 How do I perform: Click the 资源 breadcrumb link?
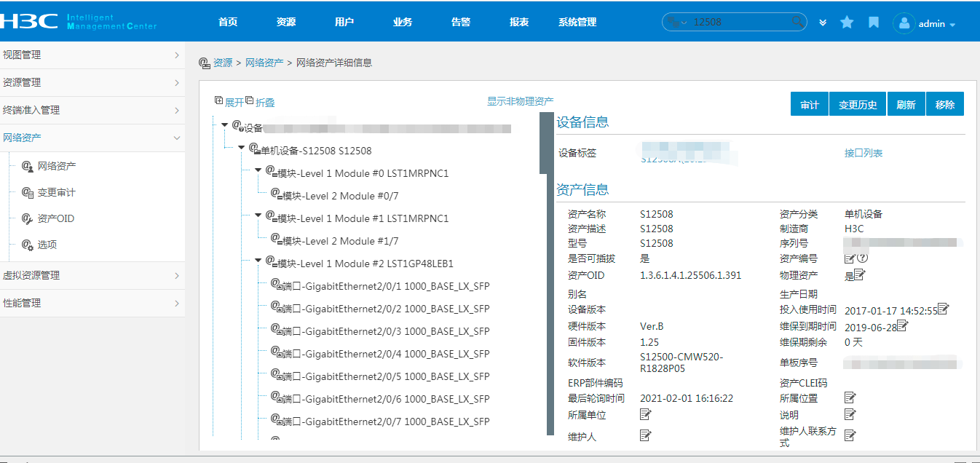[223, 63]
